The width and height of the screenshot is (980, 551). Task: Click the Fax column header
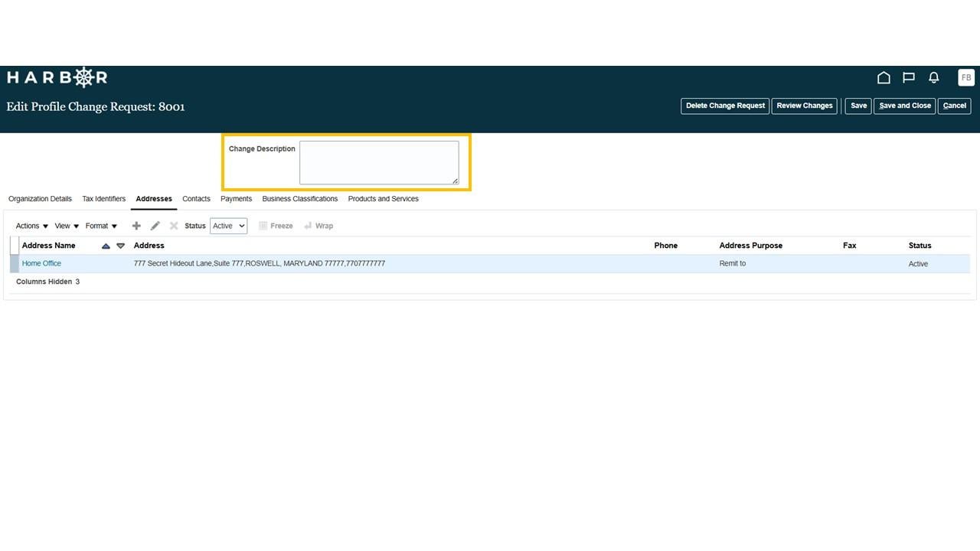[849, 246]
